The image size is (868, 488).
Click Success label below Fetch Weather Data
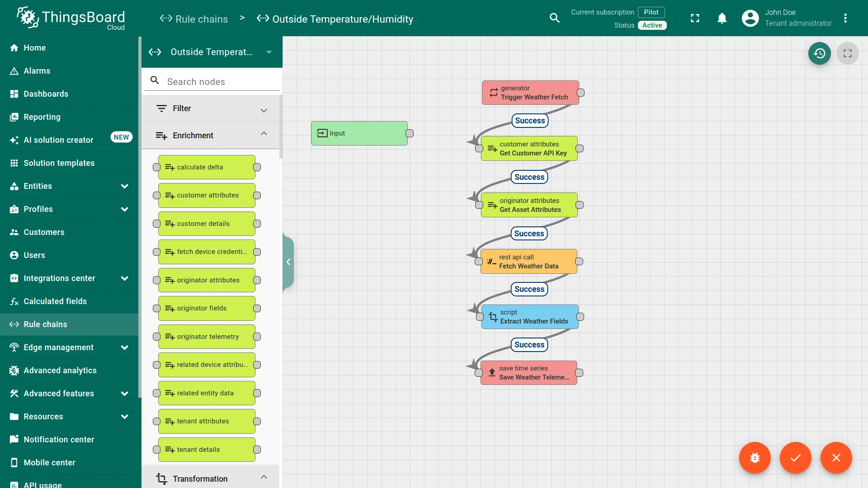[x=529, y=289]
